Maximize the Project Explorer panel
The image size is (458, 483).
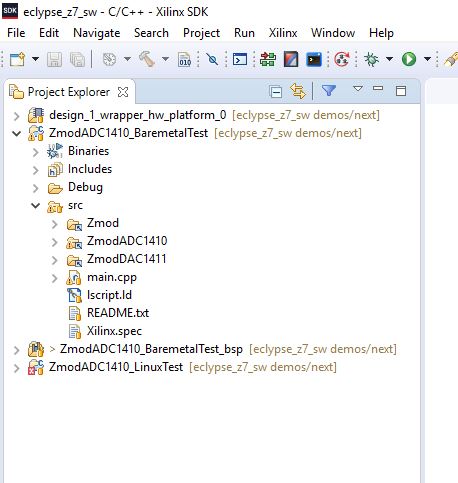coord(401,91)
